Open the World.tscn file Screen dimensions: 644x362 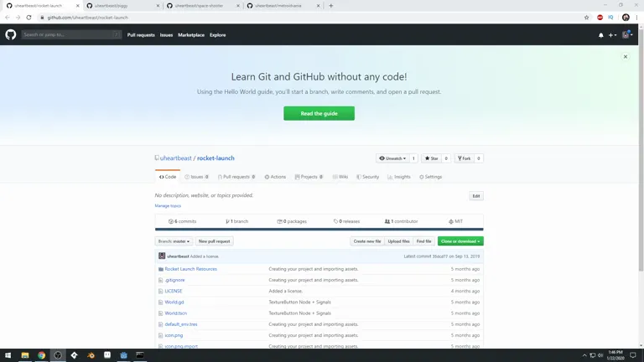176,313
